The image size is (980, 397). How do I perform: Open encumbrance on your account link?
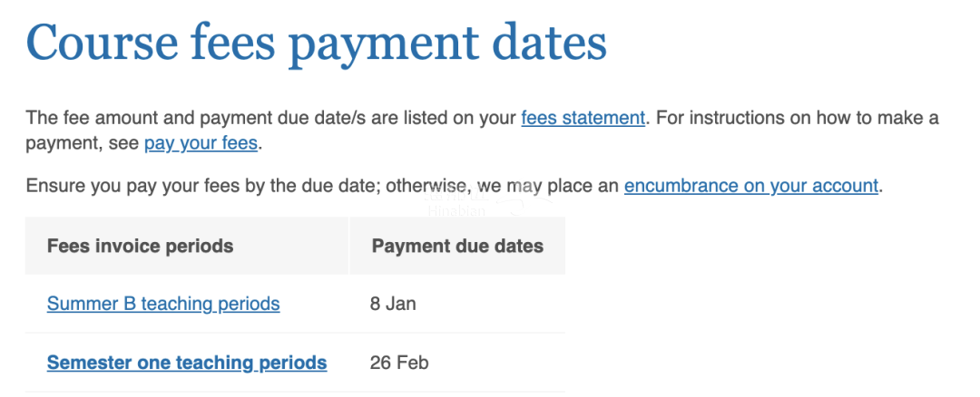751,186
